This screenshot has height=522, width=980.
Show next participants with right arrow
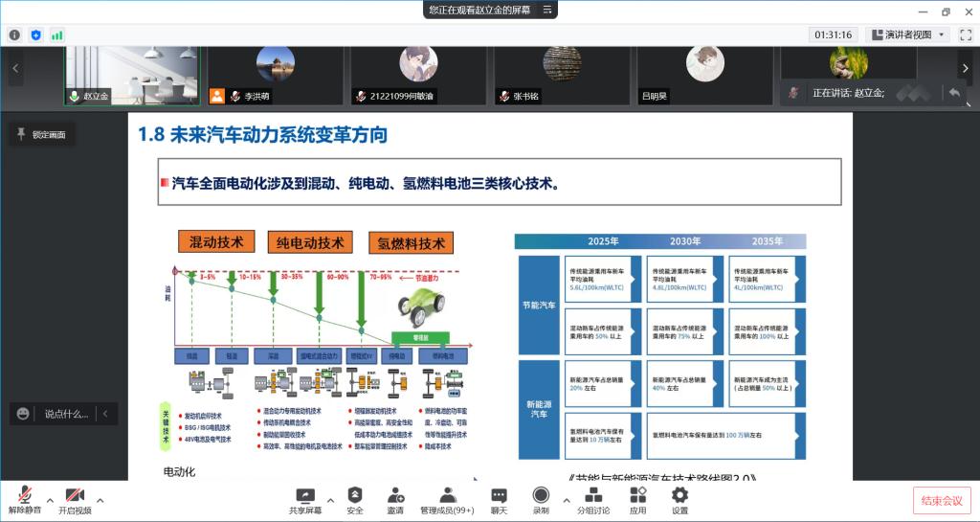click(965, 68)
